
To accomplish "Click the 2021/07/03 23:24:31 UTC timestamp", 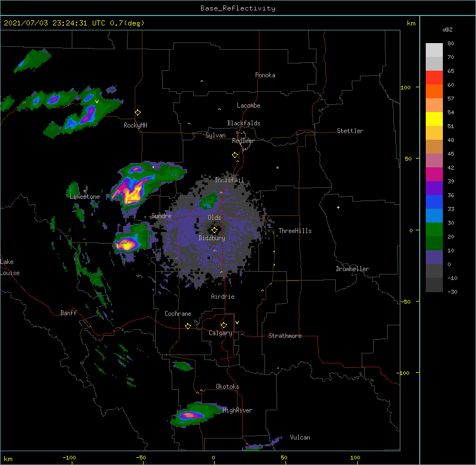I will pos(55,23).
